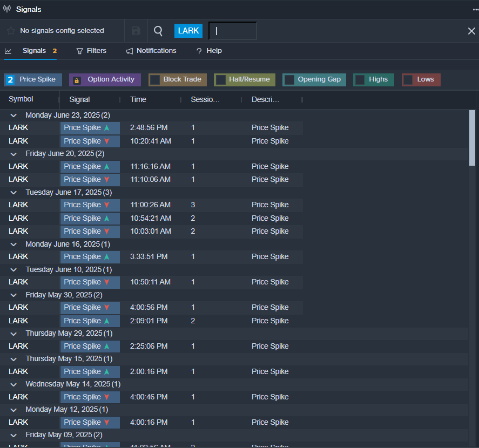479x448 pixels.
Task: Enable the Halt/Resume checkbox
Action: pos(220,80)
